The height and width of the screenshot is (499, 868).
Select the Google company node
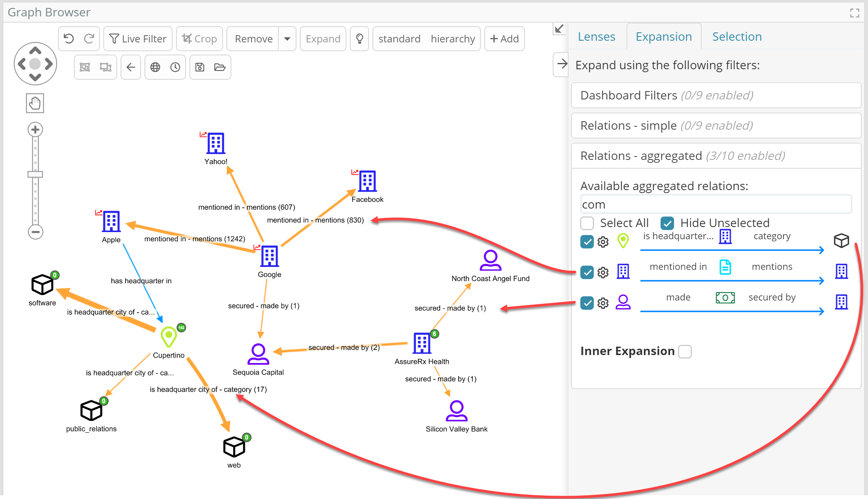click(270, 256)
